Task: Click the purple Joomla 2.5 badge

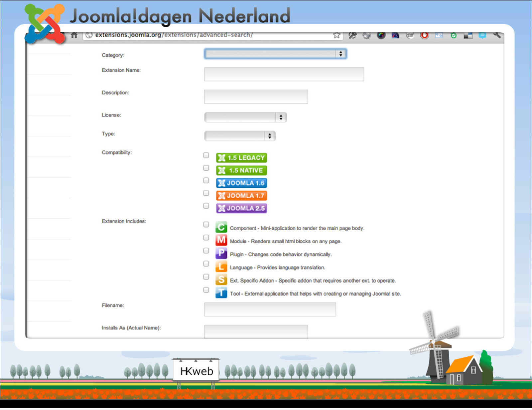Action: click(241, 208)
